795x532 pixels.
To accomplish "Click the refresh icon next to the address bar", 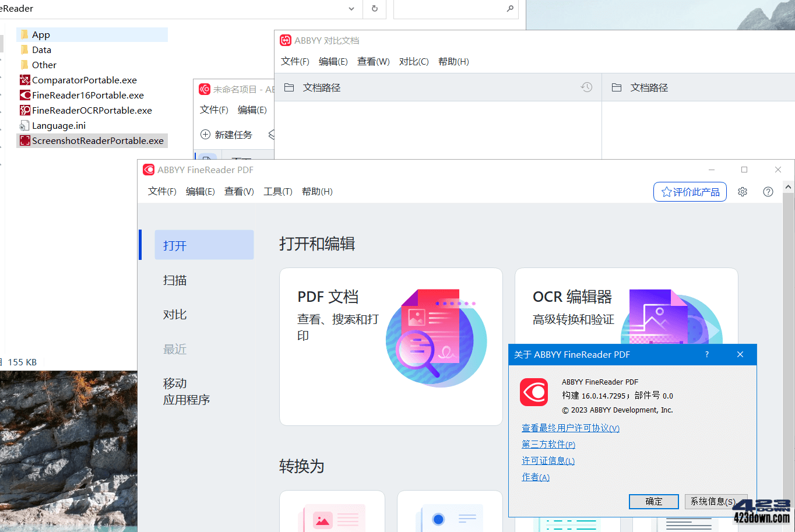I will (x=374, y=9).
